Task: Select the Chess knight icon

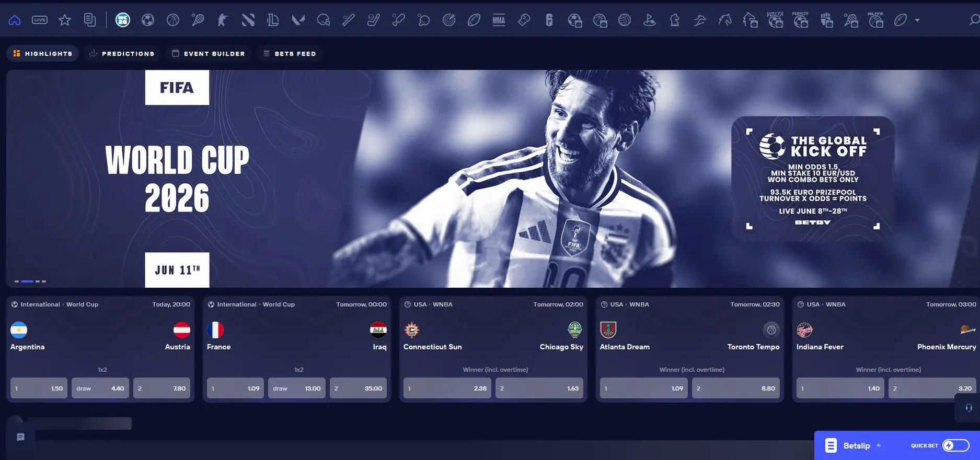Action: click(675, 20)
